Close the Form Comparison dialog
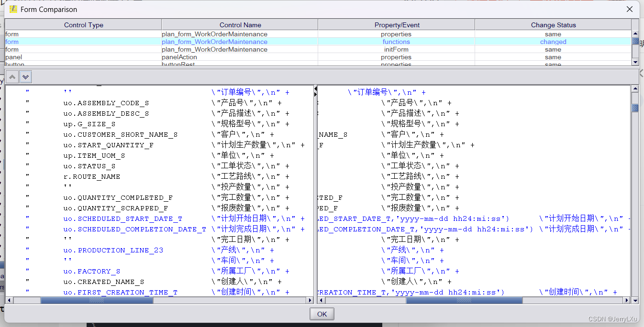644x327 pixels. click(x=630, y=9)
